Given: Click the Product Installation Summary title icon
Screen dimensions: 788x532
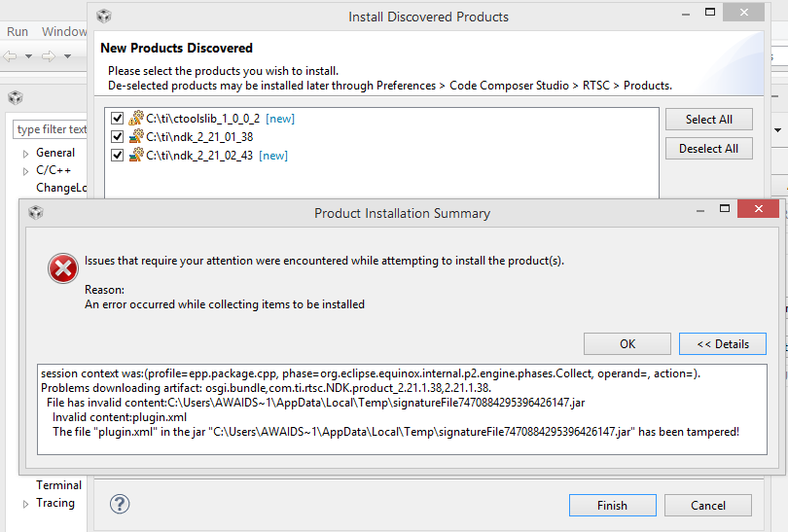Looking at the screenshot, I should coord(36,213).
